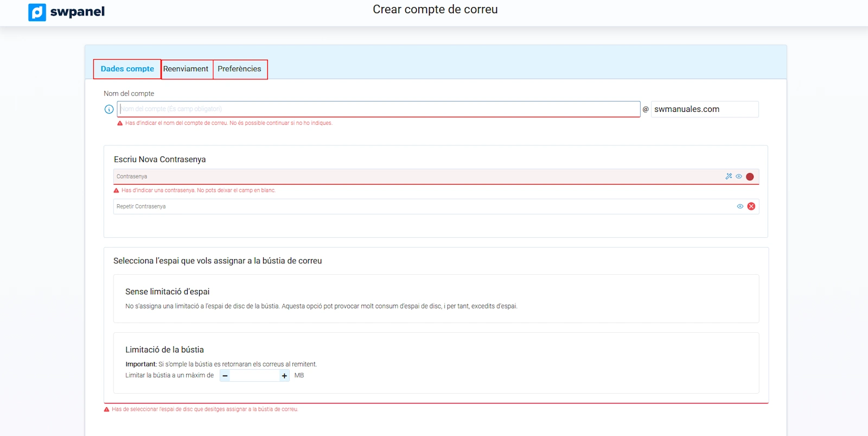Viewport: 868px width, 436px height.
Task: Focus the mailbox limit MB value field
Action: point(254,376)
